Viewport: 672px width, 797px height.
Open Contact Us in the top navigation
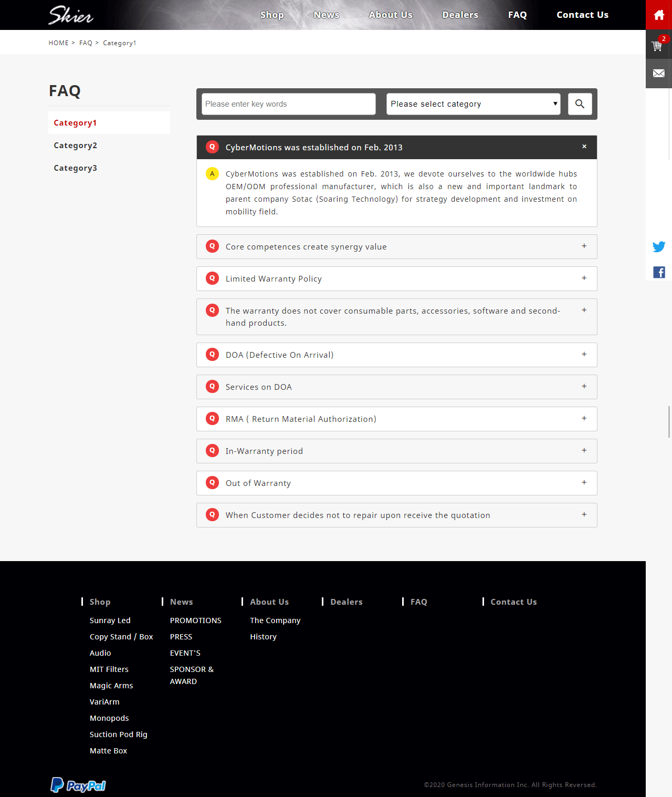(582, 15)
